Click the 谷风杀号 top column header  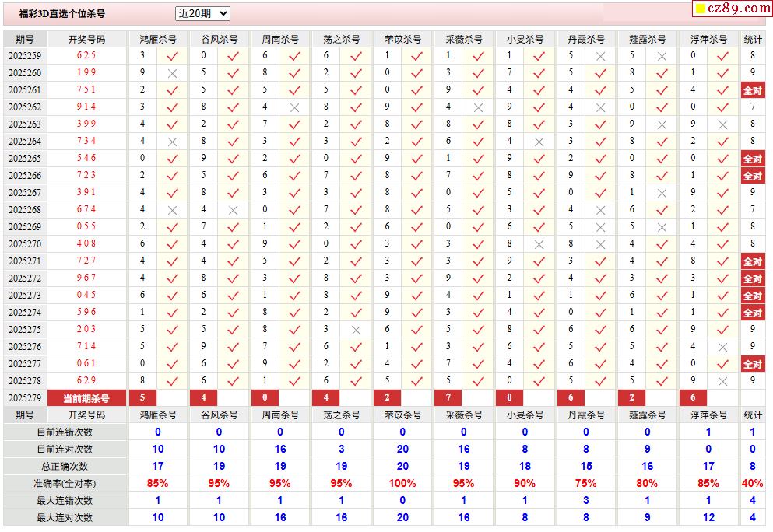click(219, 40)
